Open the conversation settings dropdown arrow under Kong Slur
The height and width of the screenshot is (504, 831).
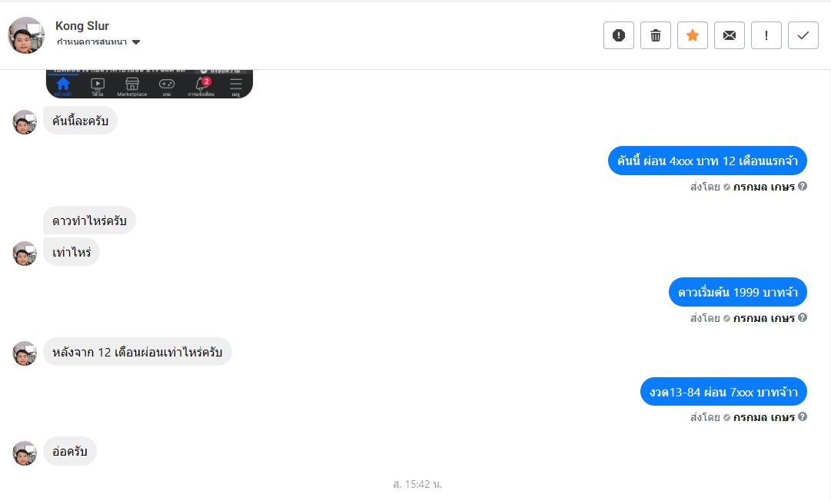(x=135, y=42)
